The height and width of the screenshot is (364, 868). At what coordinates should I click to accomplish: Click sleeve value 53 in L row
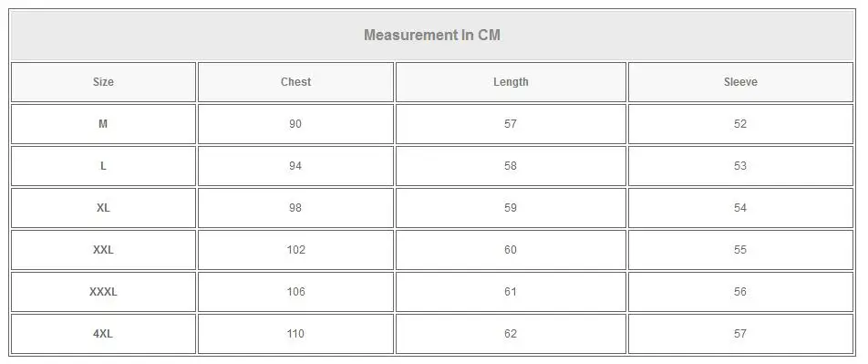pos(740,166)
